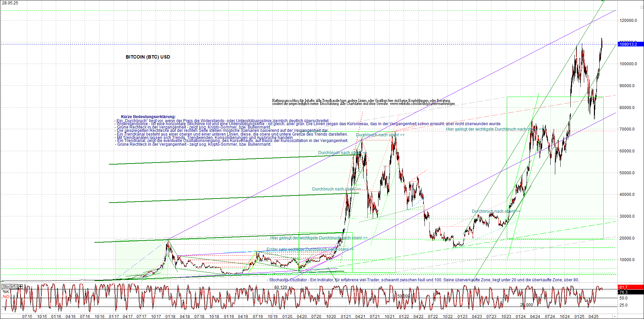644x319 pixels.
Task: Select the 28.05.25 date stamp
Action: coord(10,2)
